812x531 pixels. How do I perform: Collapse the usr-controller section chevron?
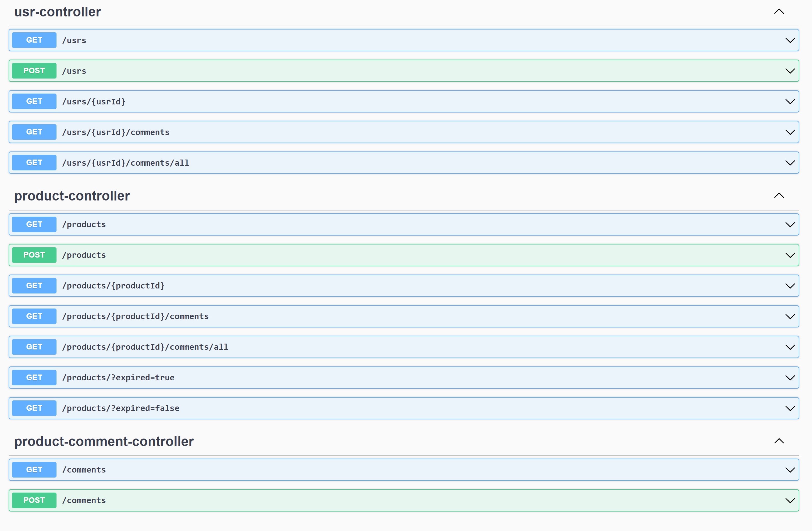pos(779,12)
